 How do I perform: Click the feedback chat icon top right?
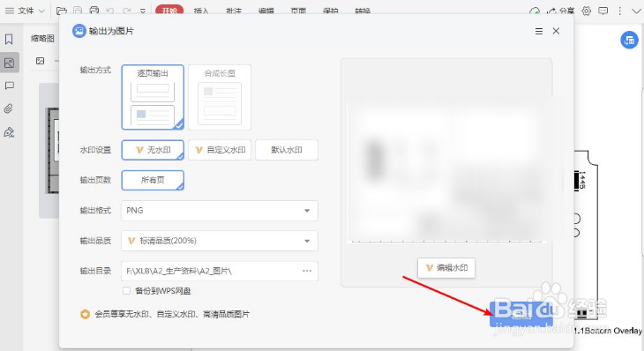coord(603,11)
